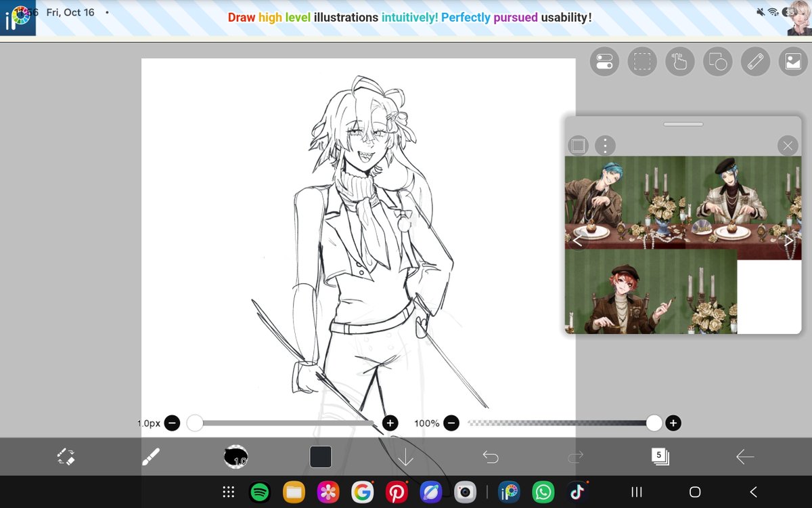
Task: Tap the finger touch mode icon
Action: [x=679, y=62]
